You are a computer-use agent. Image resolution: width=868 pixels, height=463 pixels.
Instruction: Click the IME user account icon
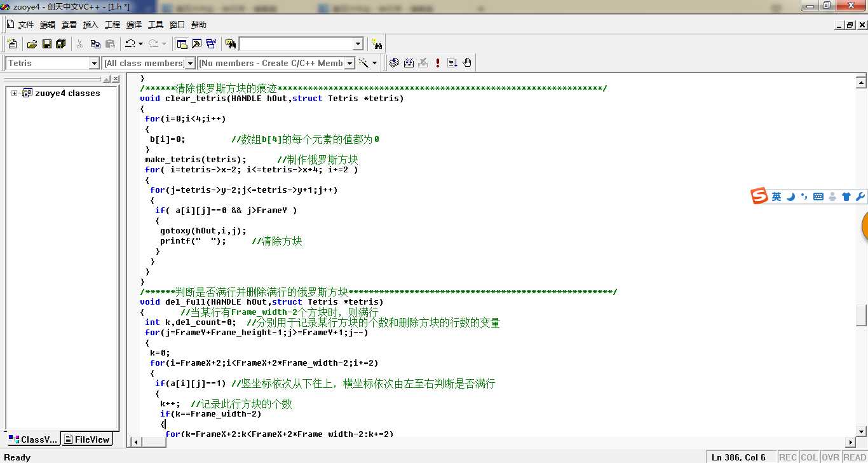(x=832, y=197)
